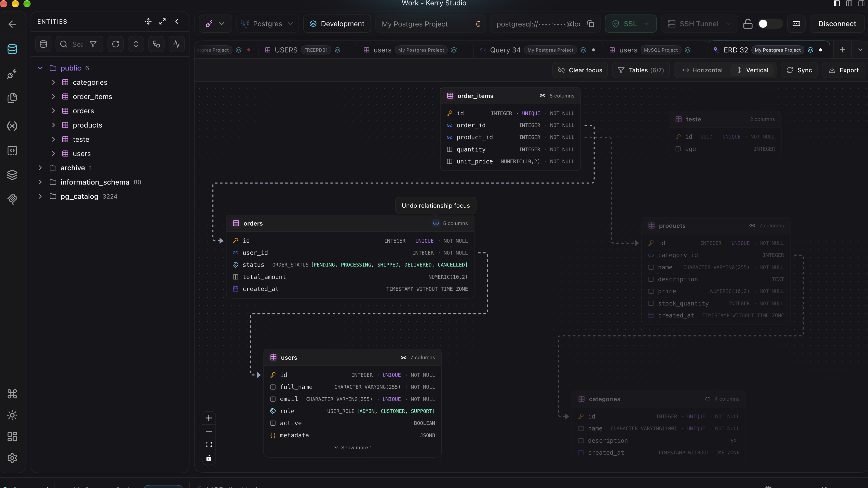Expand the orders table in entities tree
Viewport: 868px width, 488px height.
53,111
